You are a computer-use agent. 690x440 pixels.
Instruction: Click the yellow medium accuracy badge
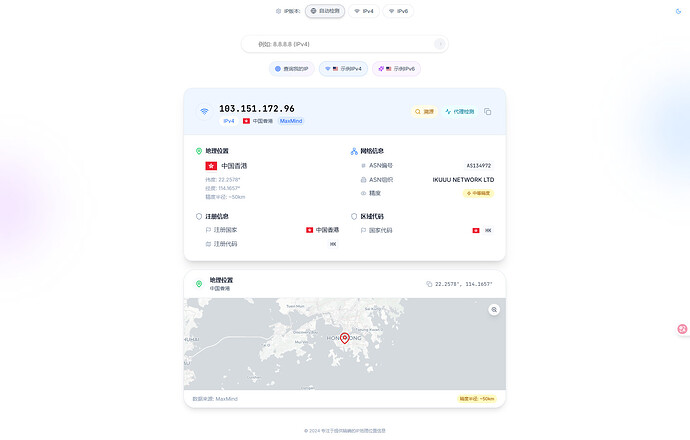click(x=478, y=193)
